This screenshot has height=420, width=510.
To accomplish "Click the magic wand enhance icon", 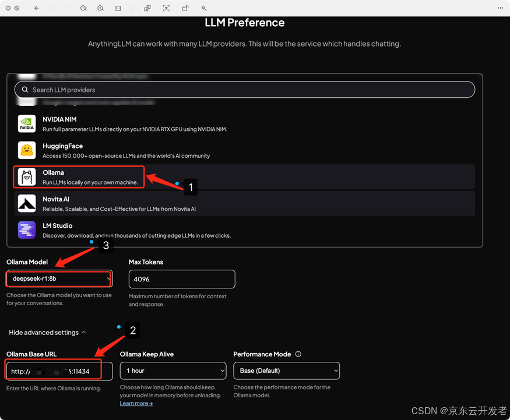I will pos(204,8).
